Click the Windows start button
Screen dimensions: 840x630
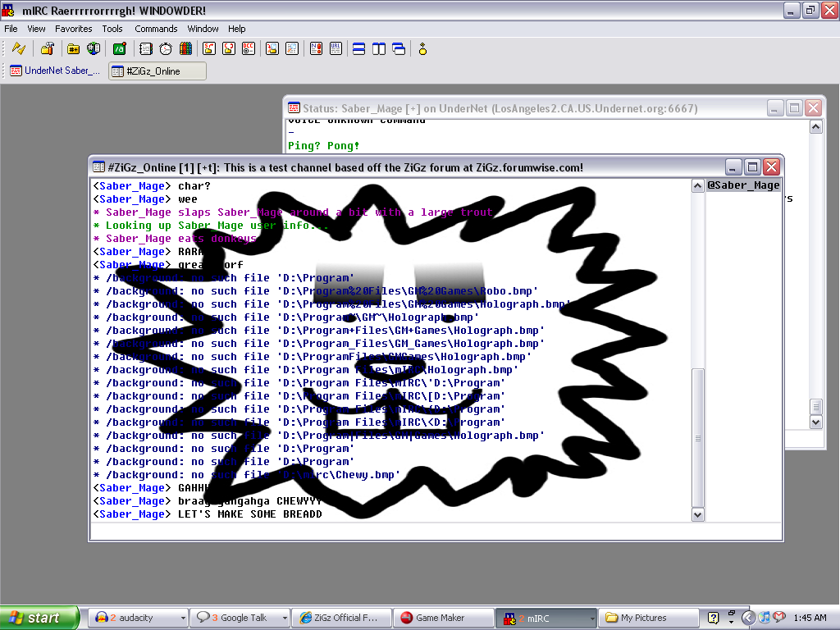pos(39,618)
